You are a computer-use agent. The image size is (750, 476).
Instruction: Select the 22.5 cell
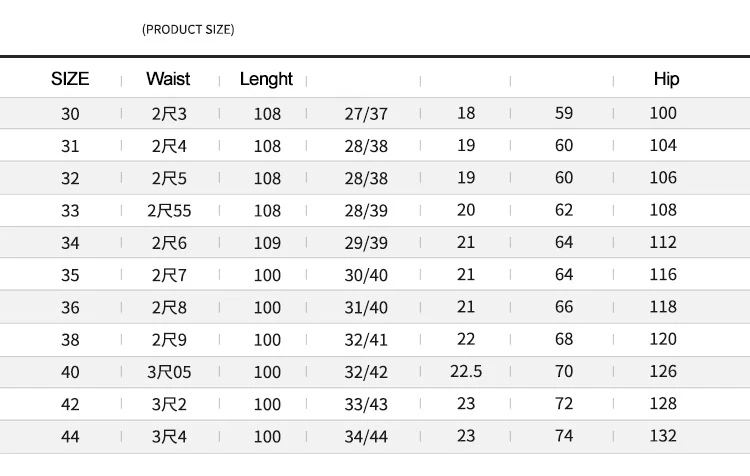[x=466, y=372]
